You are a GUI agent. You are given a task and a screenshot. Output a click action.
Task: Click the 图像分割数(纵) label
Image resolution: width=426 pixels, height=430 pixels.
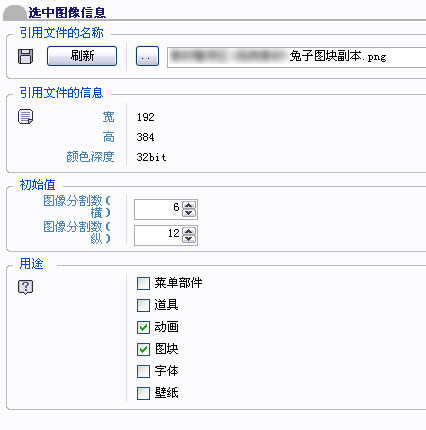(x=77, y=232)
